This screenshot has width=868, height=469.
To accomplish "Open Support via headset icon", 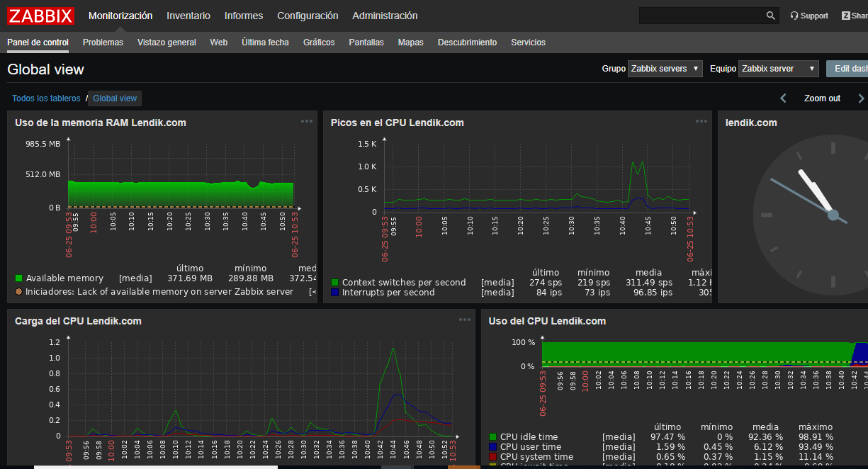I will (794, 16).
